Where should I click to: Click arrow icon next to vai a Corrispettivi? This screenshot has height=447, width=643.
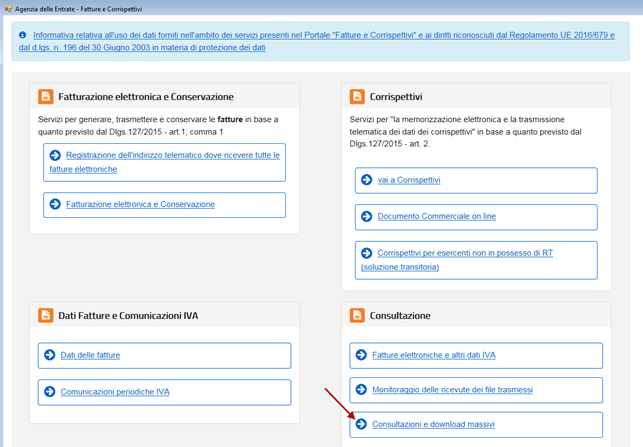click(x=366, y=180)
